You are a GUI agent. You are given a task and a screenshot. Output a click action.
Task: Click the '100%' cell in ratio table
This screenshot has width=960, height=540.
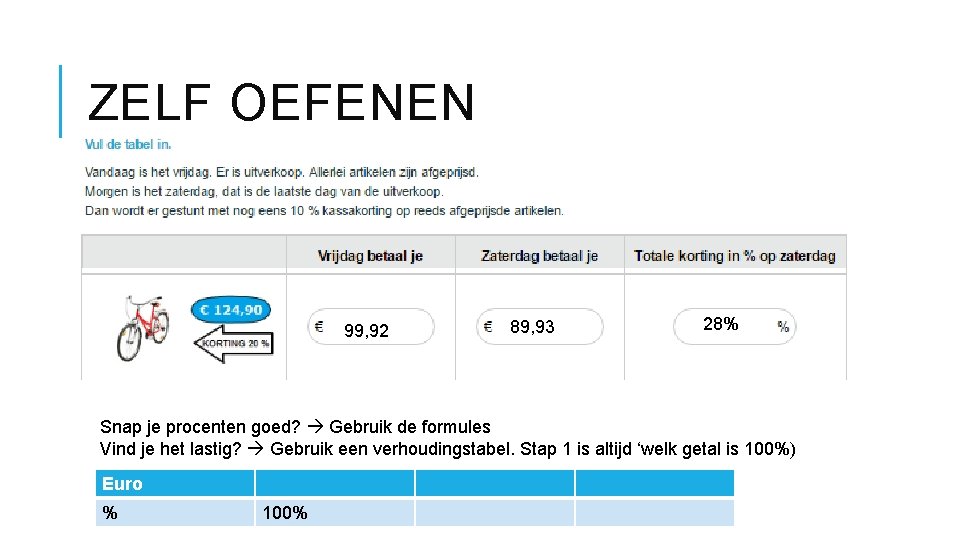click(x=335, y=512)
